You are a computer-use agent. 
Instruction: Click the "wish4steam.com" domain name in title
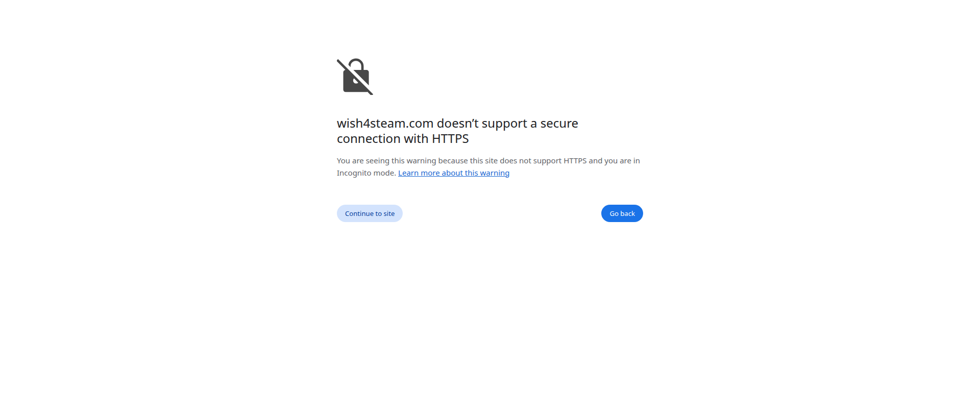[385, 124]
